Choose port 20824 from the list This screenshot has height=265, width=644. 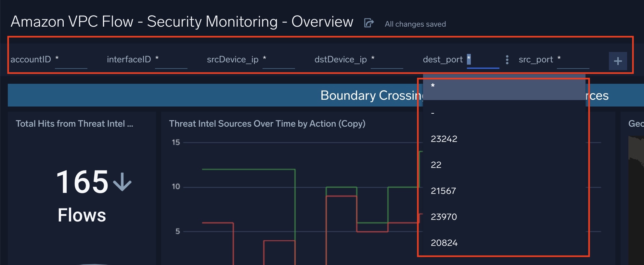504,243
